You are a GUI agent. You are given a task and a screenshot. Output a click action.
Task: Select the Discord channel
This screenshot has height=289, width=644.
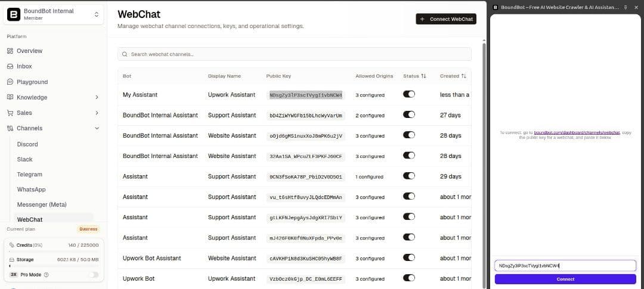point(27,144)
